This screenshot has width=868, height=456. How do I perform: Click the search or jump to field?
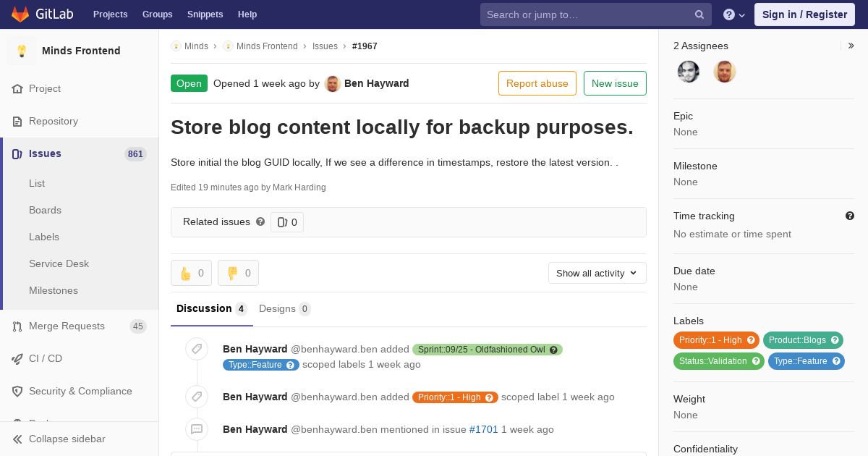coord(596,14)
